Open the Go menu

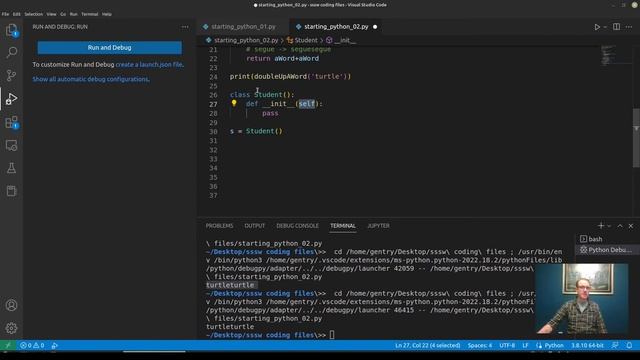63,14
